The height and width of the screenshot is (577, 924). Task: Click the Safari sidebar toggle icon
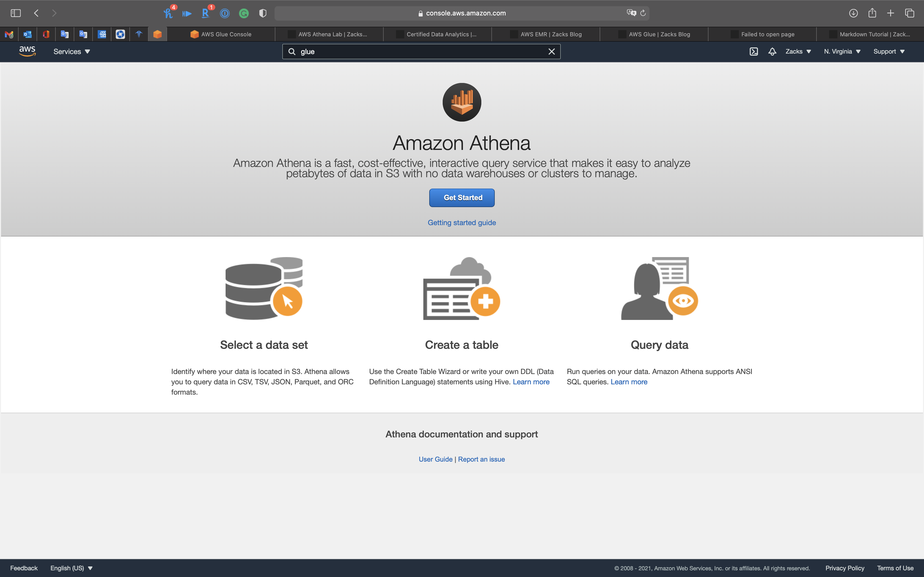click(x=16, y=13)
